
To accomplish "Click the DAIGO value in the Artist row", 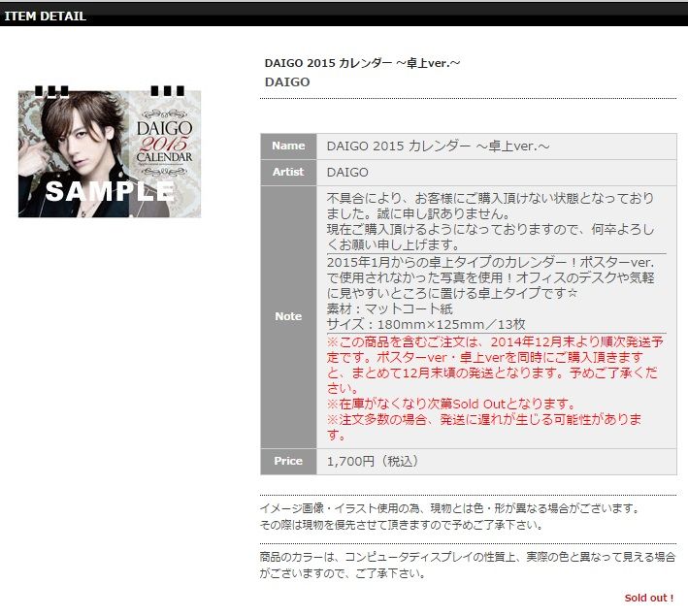I will (x=347, y=172).
